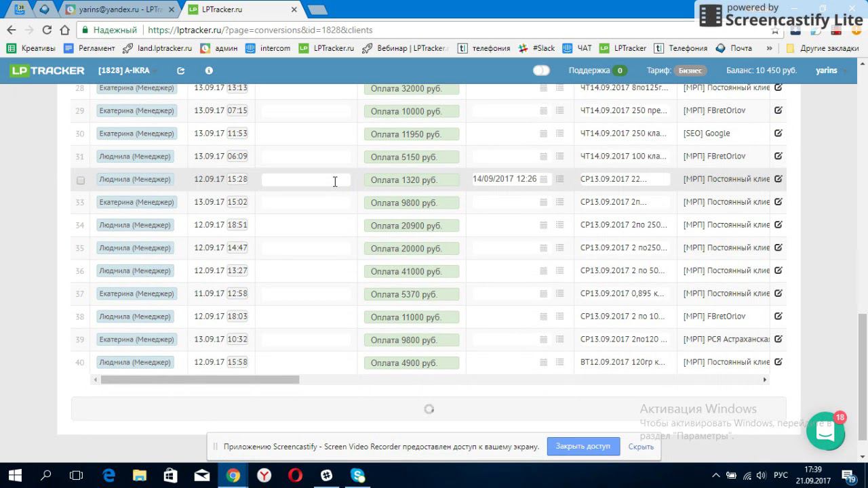The height and width of the screenshot is (488, 868).
Task: Click the page vertical scrollbar thumb
Action: tap(862, 377)
